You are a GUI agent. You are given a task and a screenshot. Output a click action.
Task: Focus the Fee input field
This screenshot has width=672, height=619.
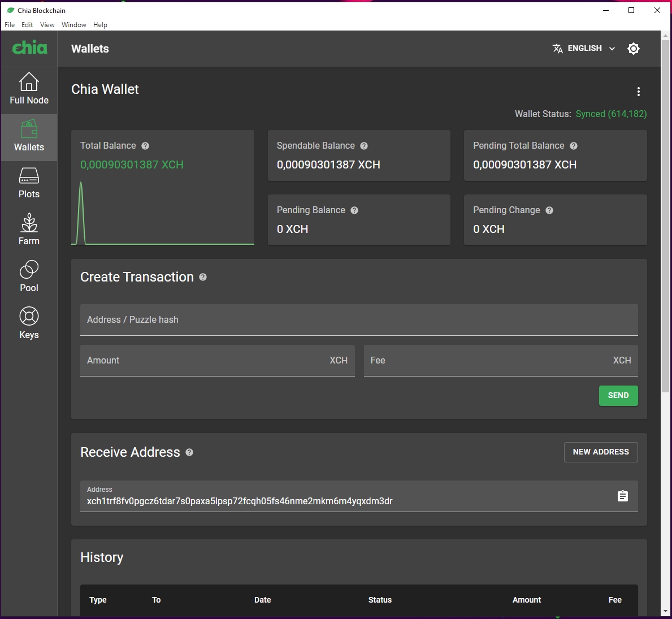coord(501,361)
